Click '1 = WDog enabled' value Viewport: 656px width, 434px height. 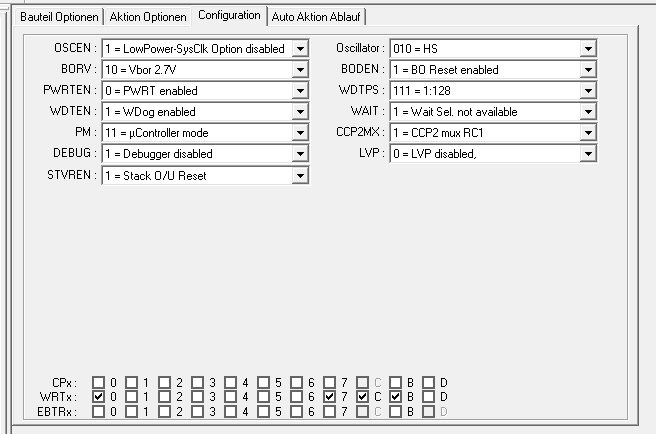150,112
